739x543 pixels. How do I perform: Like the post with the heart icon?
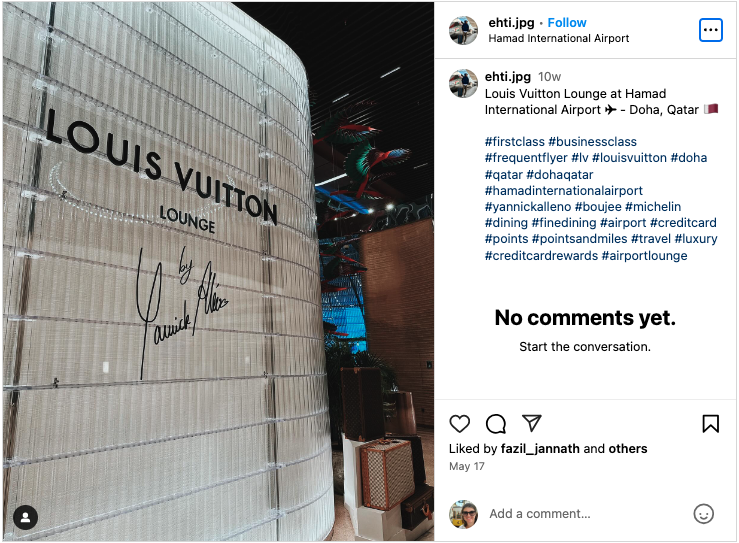pyautogui.click(x=460, y=423)
